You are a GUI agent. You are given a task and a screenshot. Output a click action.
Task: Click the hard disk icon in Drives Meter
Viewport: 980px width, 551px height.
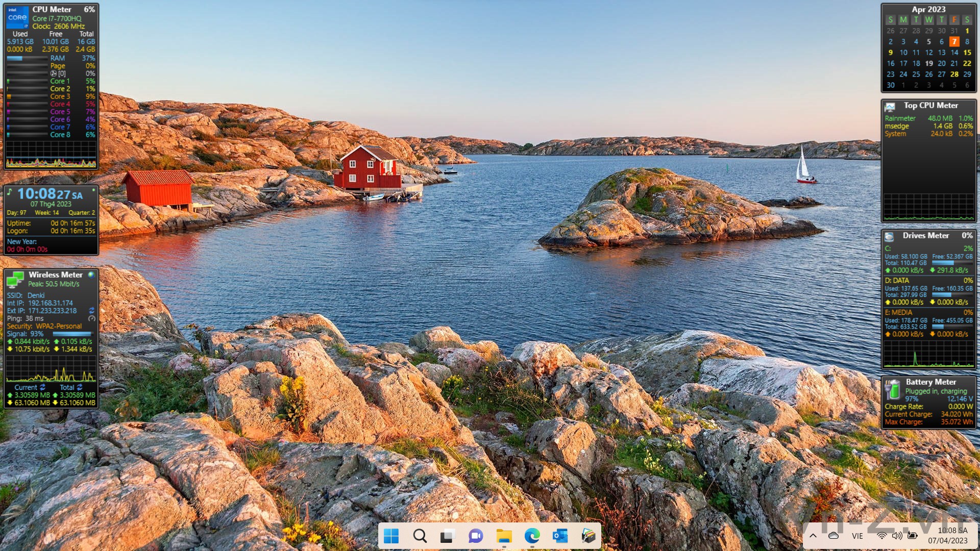tap(889, 236)
